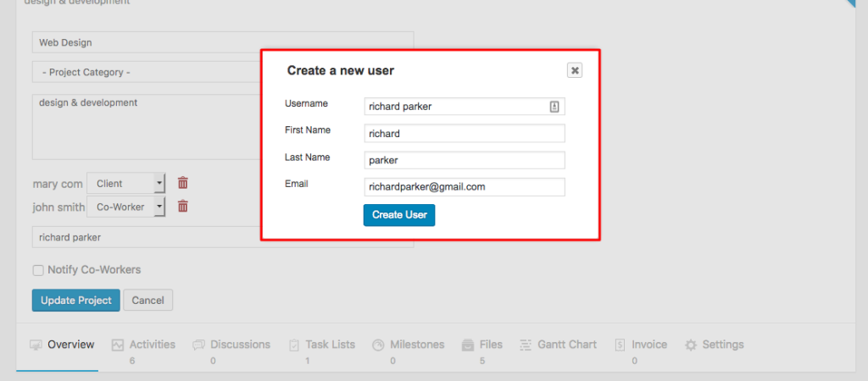Image resolution: width=868 pixels, height=381 pixels.
Task: Switch to the Task Lists tab
Action: pyautogui.click(x=322, y=345)
